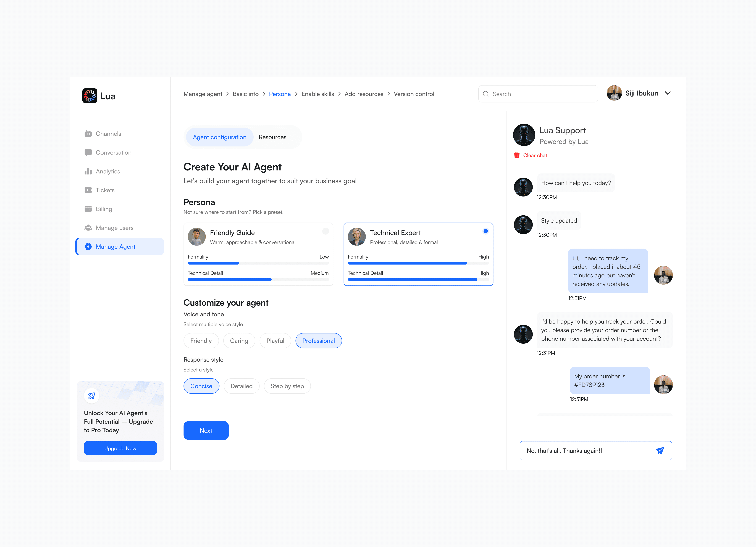The image size is (756, 547).
Task: Open Conversation via its chat bubble icon
Action: click(88, 152)
